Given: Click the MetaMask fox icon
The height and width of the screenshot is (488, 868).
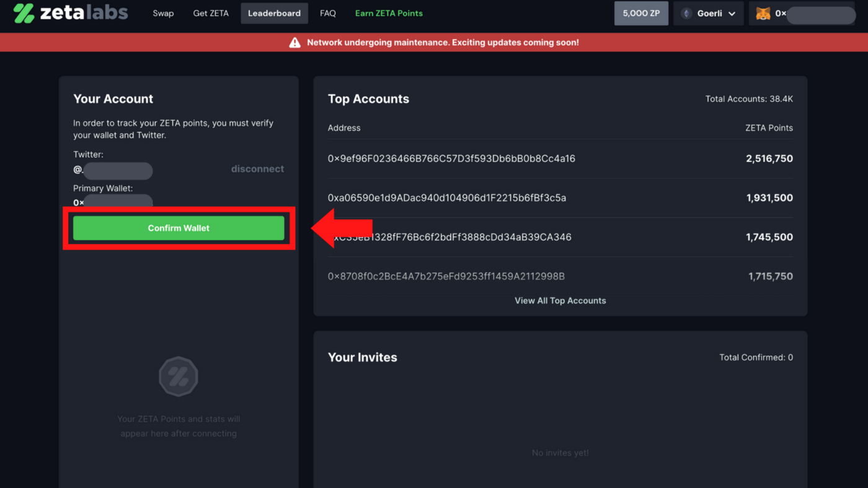Looking at the screenshot, I should [763, 14].
